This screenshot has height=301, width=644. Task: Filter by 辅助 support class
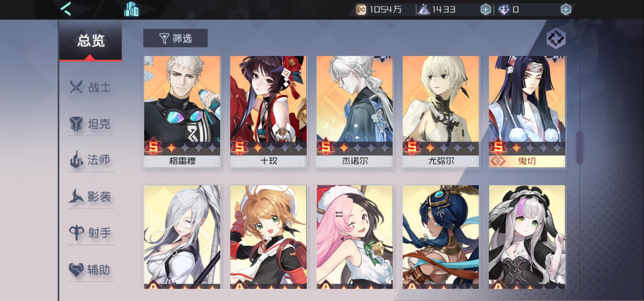[91, 270]
